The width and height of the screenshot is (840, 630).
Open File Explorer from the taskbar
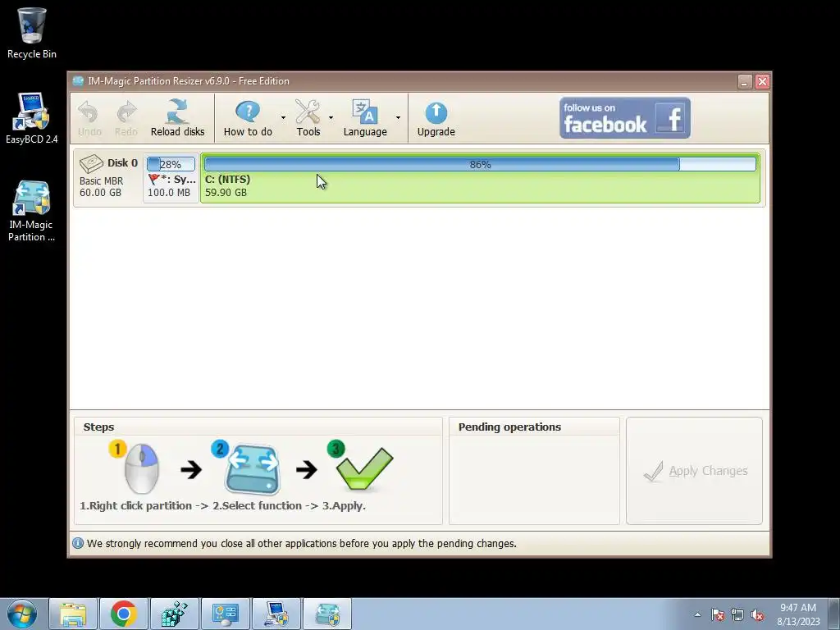[73, 614]
